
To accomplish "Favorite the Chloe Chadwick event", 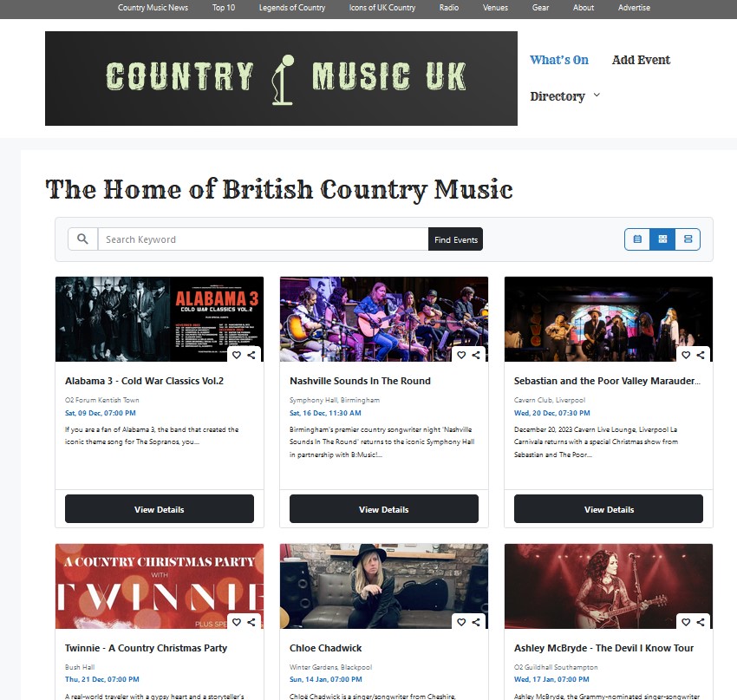I will [x=461, y=622].
